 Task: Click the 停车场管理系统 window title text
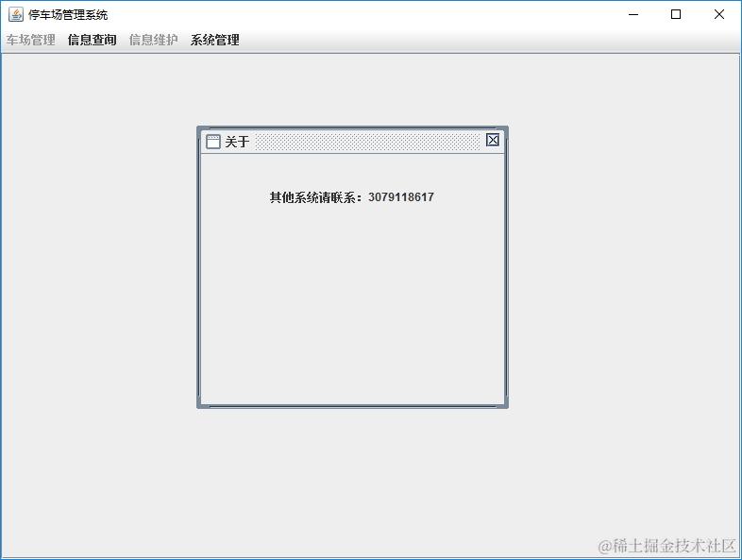coord(68,15)
